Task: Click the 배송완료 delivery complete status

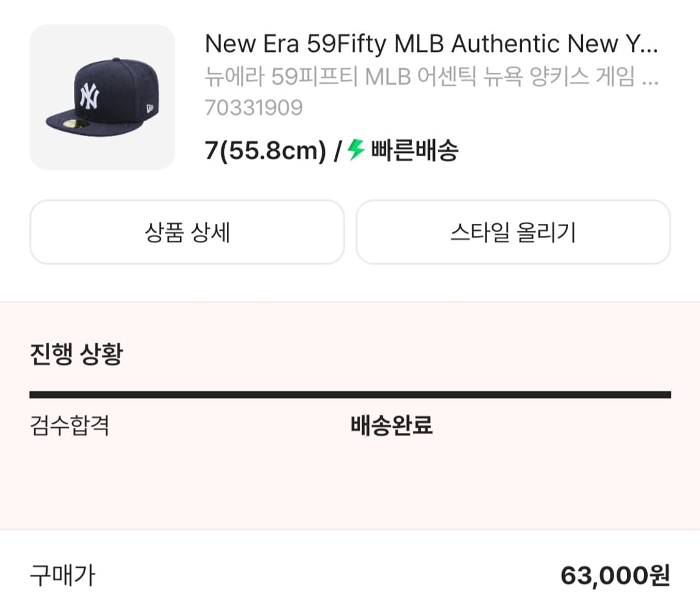Action: (x=391, y=426)
